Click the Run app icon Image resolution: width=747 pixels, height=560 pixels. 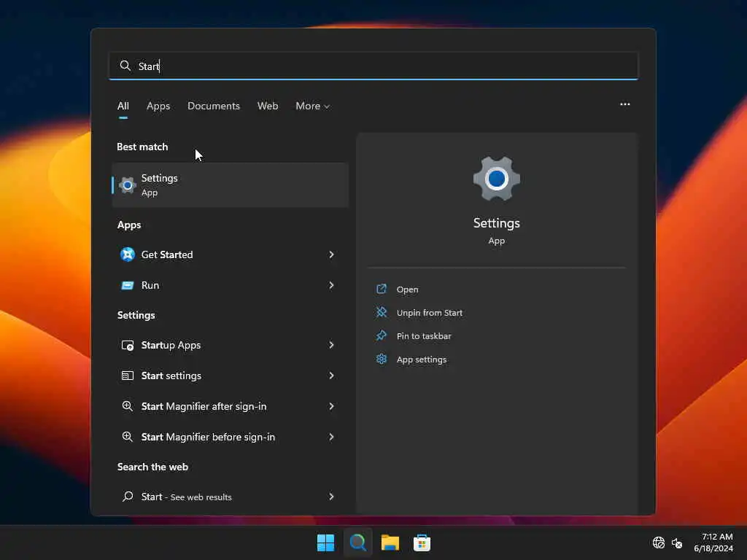(x=127, y=285)
